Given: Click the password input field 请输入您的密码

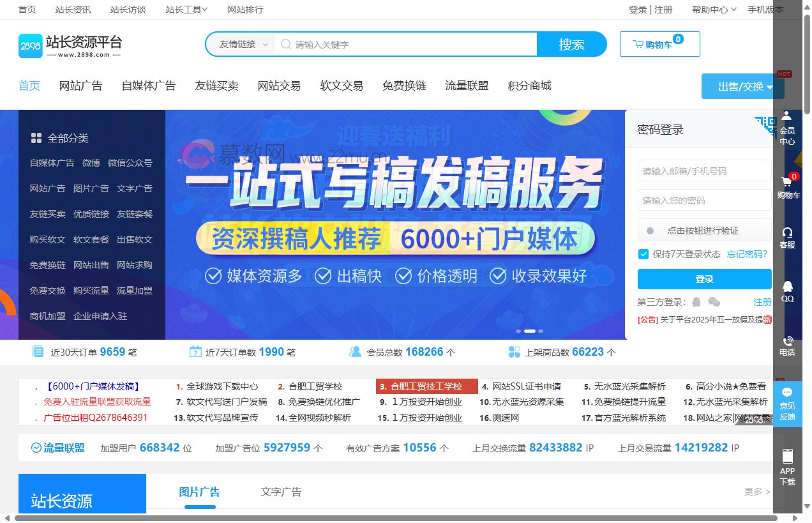Looking at the screenshot, I should pyautogui.click(x=704, y=200).
